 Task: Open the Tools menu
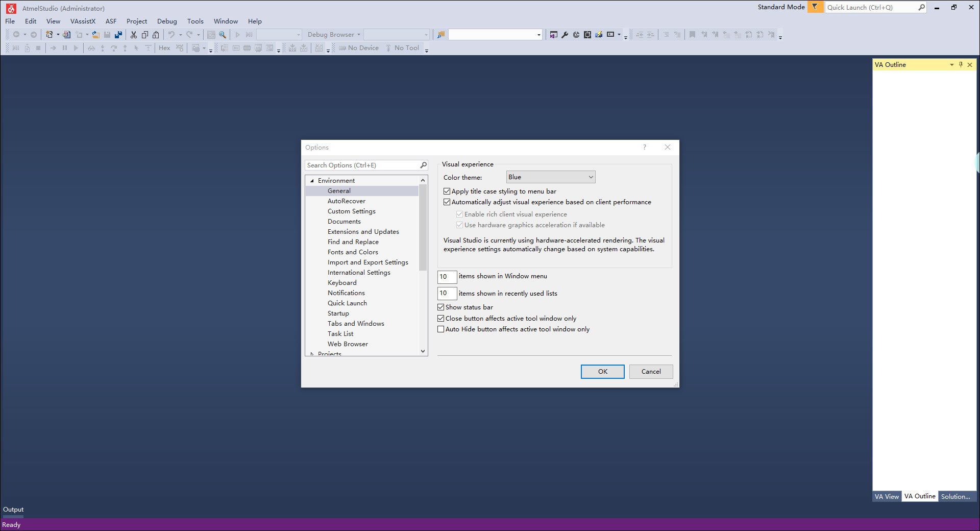pyautogui.click(x=195, y=21)
